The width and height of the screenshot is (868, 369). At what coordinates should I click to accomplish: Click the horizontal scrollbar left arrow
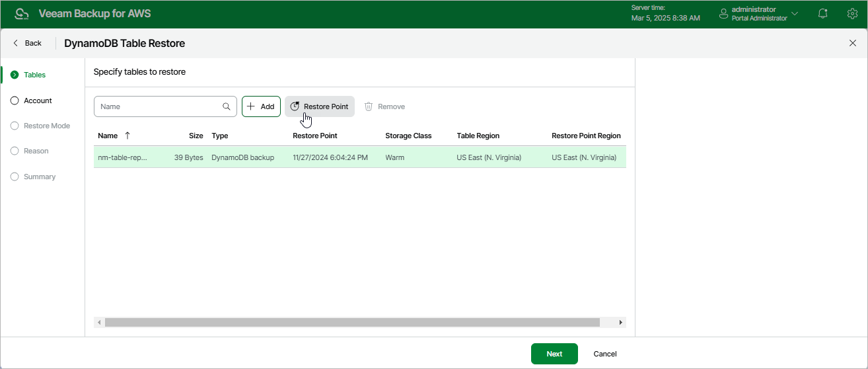click(x=99, y=323)
